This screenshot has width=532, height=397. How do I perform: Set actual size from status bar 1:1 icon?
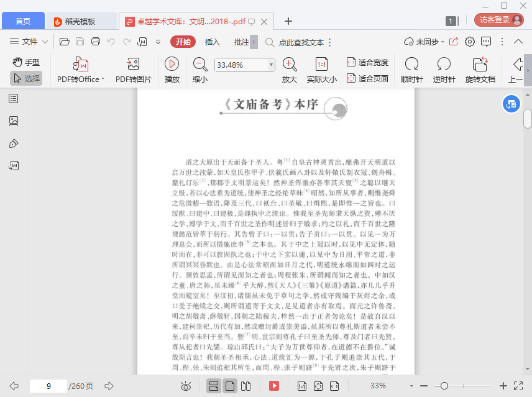point(301,386)
